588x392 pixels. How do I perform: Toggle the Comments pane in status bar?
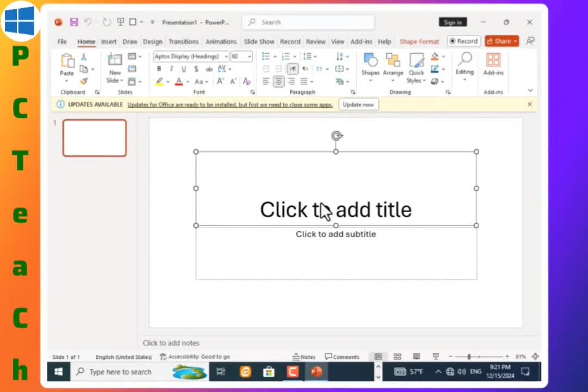point(342,357)
